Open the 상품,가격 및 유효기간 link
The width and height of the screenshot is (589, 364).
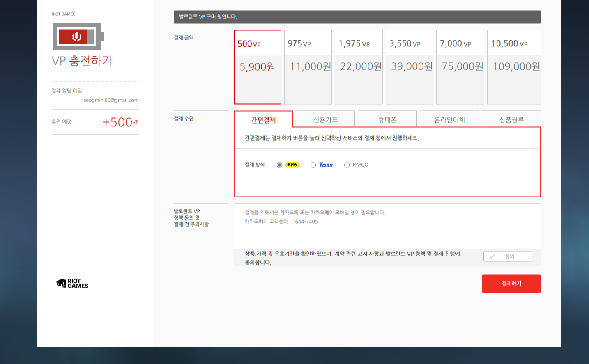(x=270, y=254)
